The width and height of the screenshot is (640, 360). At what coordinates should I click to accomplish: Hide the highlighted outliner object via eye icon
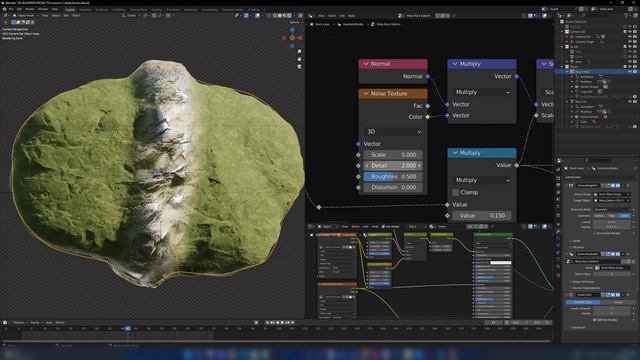[x=630, y=71]
